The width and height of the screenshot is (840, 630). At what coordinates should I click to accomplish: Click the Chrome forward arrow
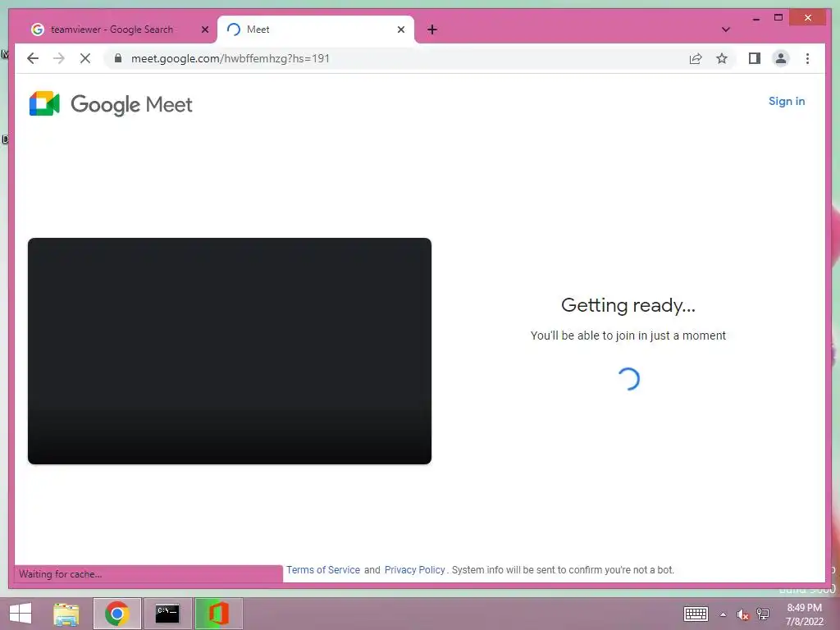click(59, 58)
